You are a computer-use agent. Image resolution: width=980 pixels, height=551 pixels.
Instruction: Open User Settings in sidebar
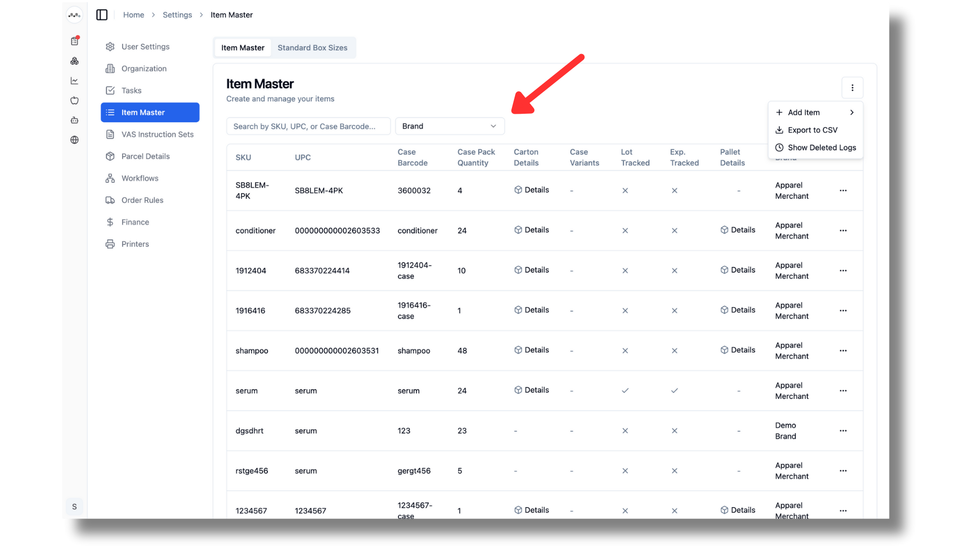[x=150, y=46]
